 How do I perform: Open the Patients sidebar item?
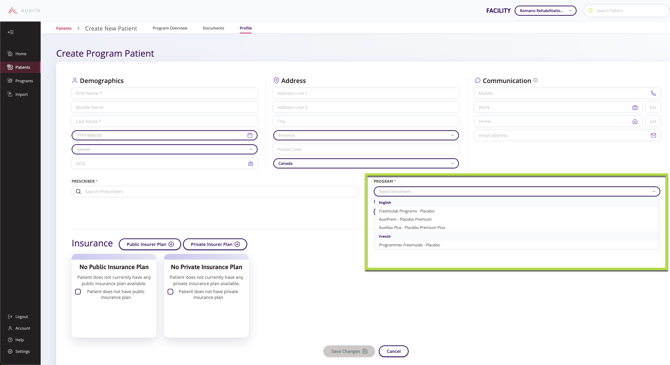[20, 67]
